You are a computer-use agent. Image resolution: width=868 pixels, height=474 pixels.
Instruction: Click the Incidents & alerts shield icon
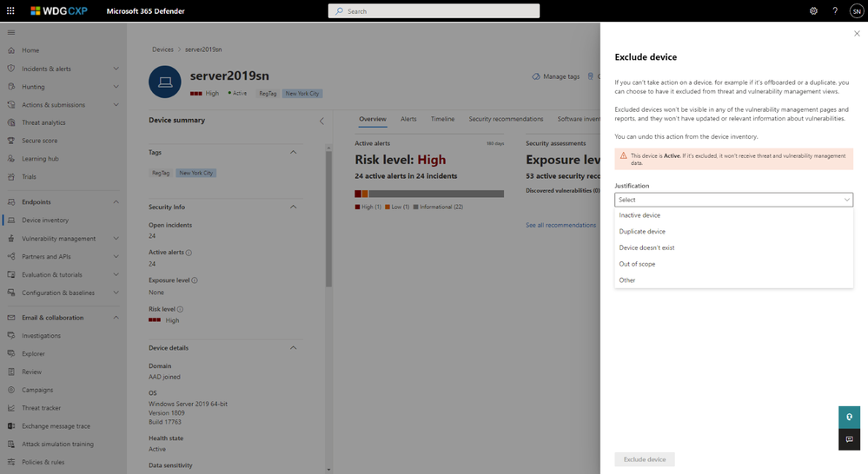coord(11,69)
